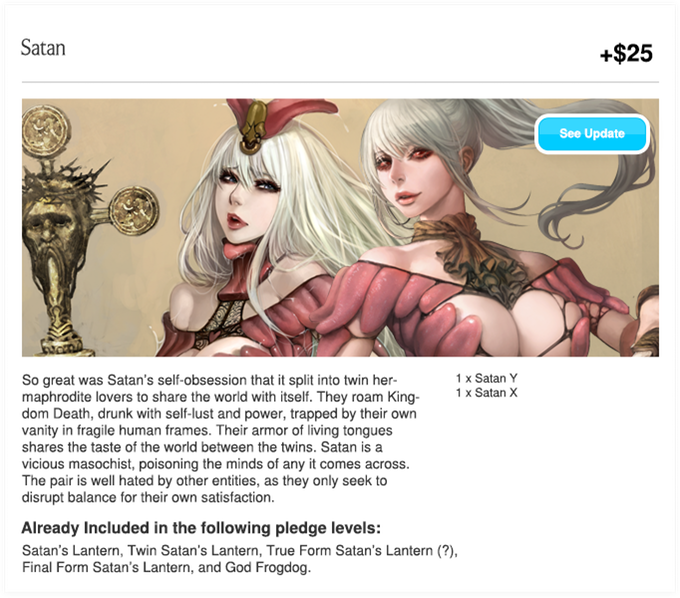Click the red bow with gold skull ornament
680x598 pixels.
pyautogui.click(x=278, y=122)
